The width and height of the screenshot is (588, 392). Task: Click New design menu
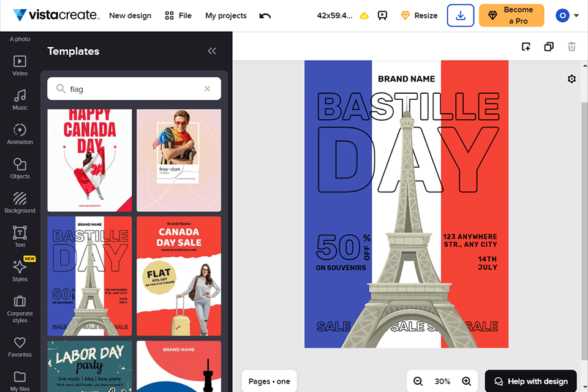click(x=130, y=16)
